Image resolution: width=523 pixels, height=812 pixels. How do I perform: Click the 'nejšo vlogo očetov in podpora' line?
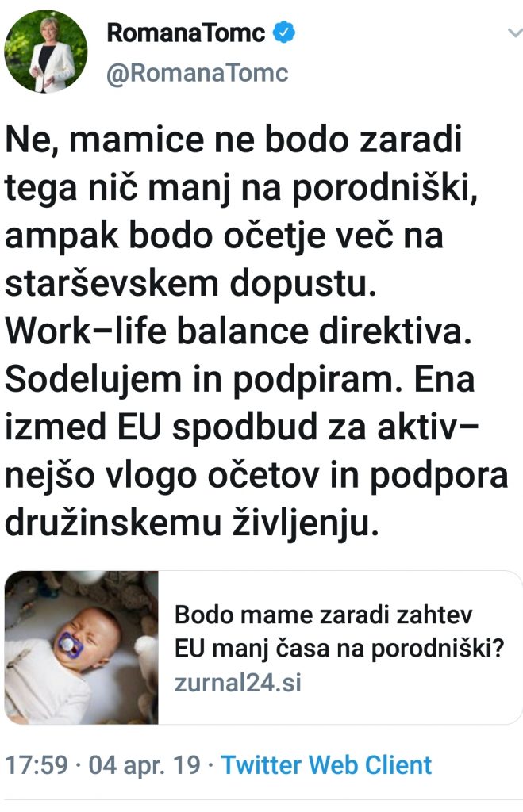tap(256, 477)
